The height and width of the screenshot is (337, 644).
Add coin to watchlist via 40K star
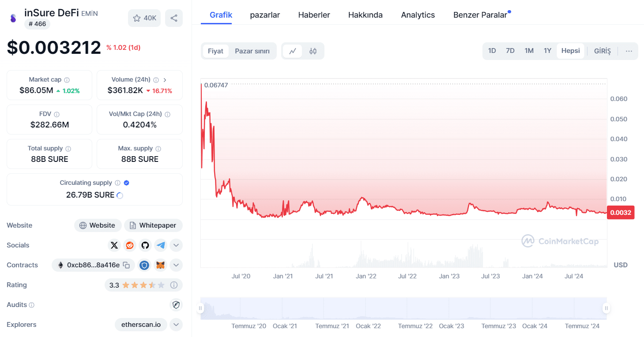coord(144,18)
